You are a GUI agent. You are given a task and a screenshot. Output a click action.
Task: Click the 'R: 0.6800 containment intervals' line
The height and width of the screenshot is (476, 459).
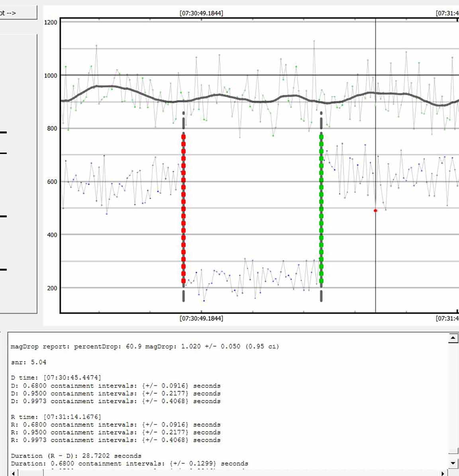116,425
